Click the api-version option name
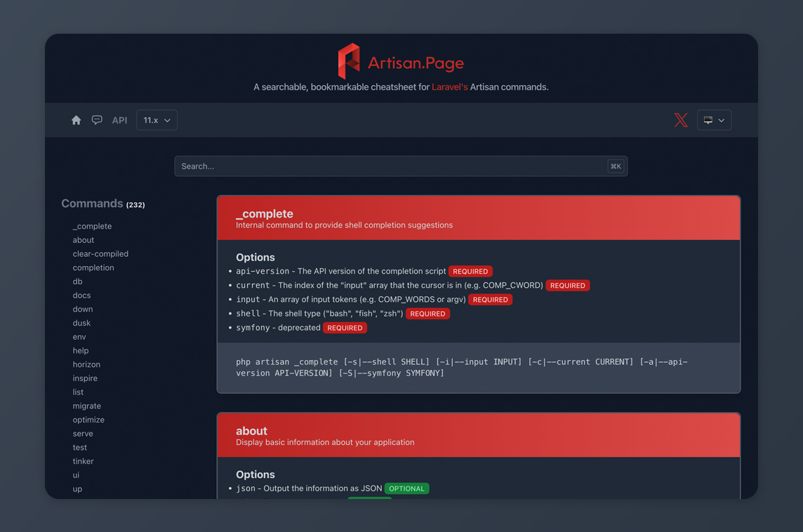This screenshot has width=803, height=532. click(x=263, y=272)
